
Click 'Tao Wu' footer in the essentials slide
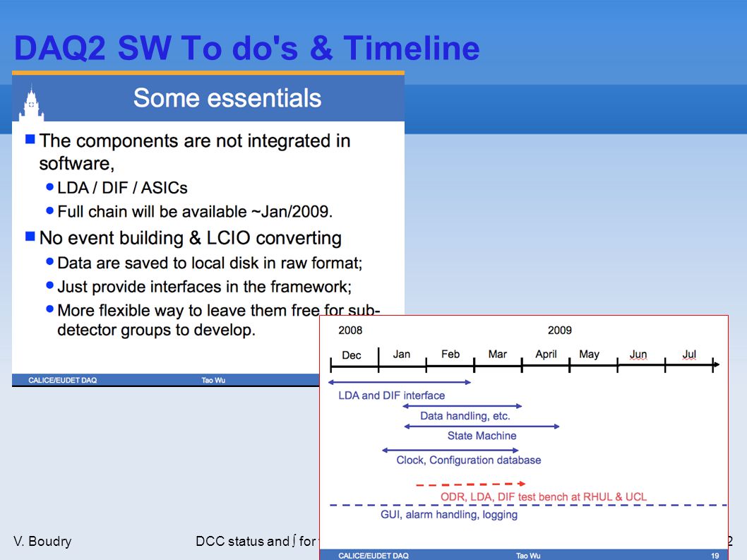(213, 381)
